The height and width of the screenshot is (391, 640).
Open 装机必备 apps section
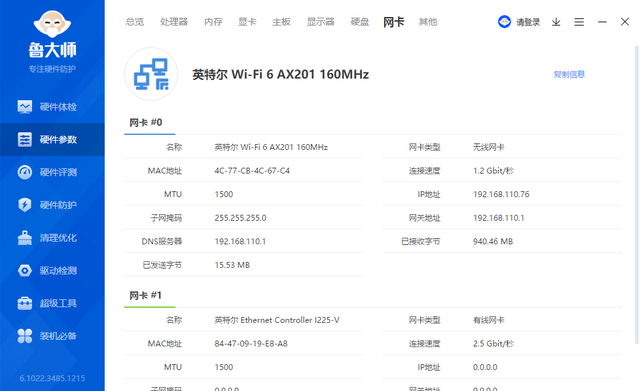coord(52,336)
